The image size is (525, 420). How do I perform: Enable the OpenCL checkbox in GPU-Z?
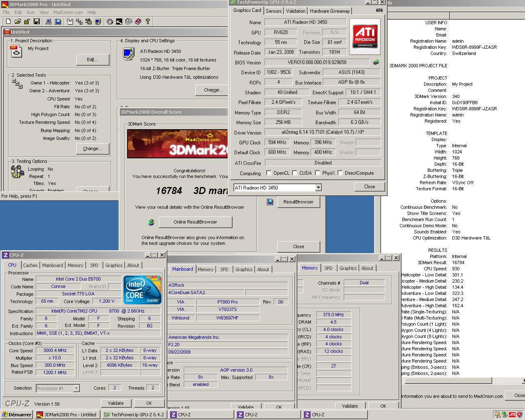coord(269,173)
